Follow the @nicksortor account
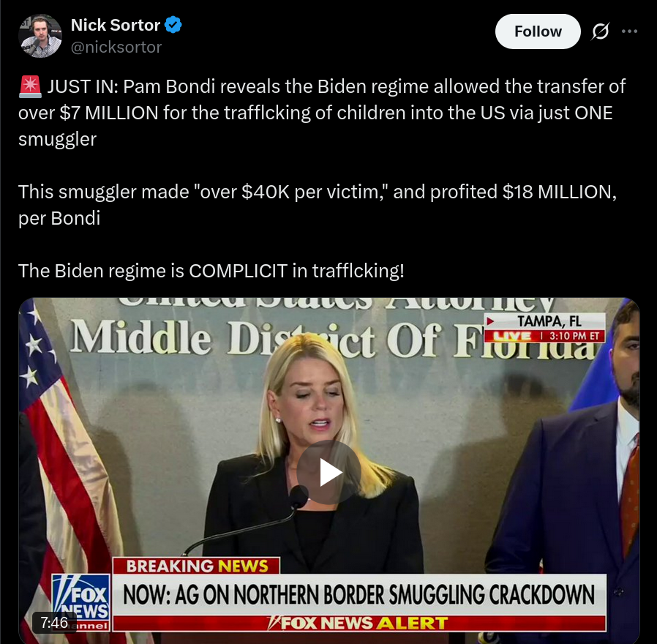The height and width of the screenshot is (644, 657). pyautogui.click(x=538, y=31)
